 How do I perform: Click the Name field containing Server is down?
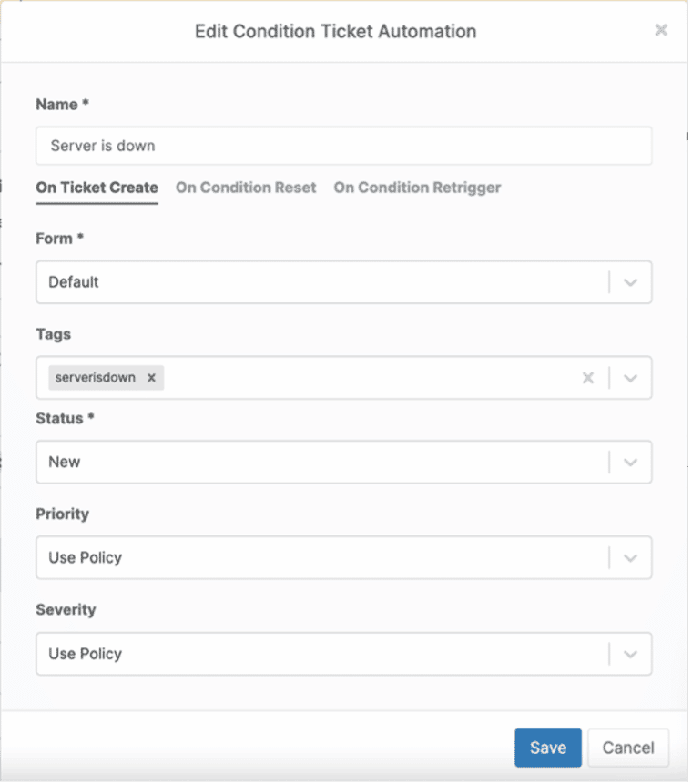tap(343, 146)
